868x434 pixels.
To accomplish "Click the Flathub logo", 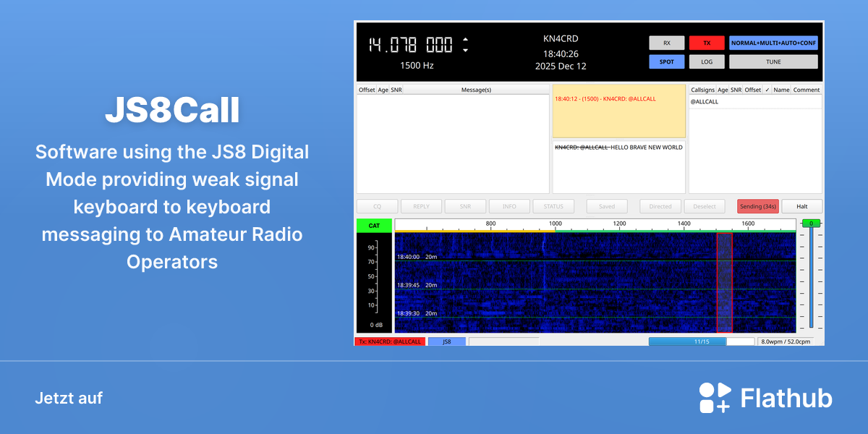I will [x=765, y=398].
